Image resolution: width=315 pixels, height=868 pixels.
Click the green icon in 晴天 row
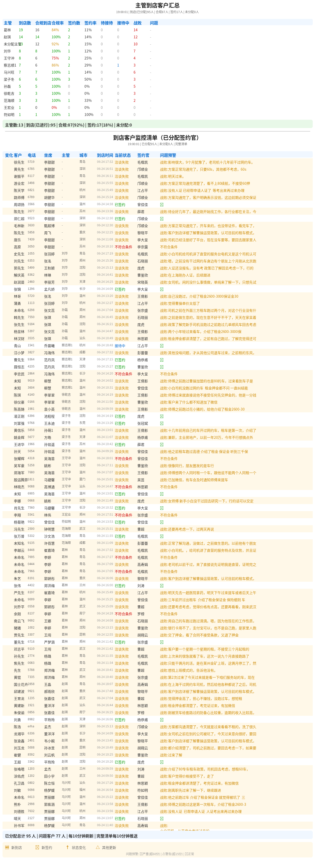162,819
